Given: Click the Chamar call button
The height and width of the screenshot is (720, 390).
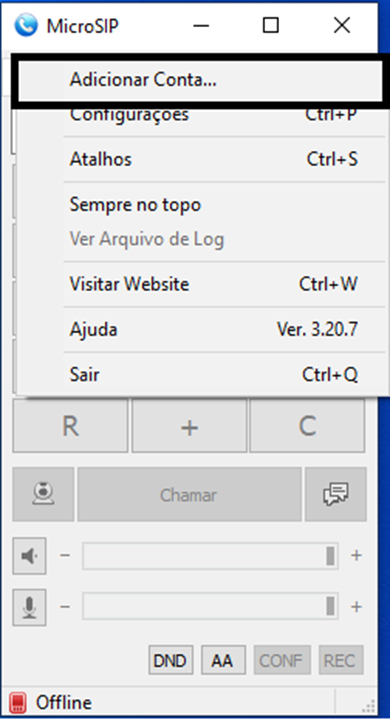Looking at the screenshot, I should [x=189, y=495].
